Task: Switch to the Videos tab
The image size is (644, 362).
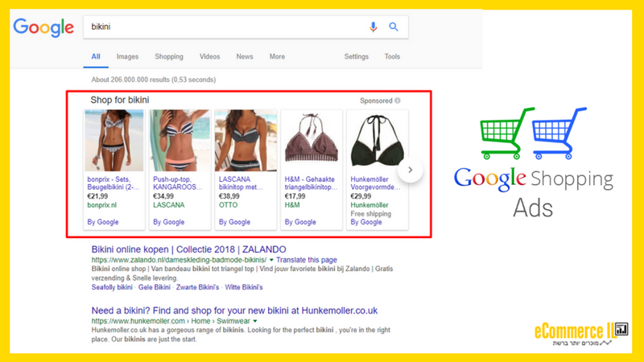Action: pyautogui.click(x=209, y=56)
